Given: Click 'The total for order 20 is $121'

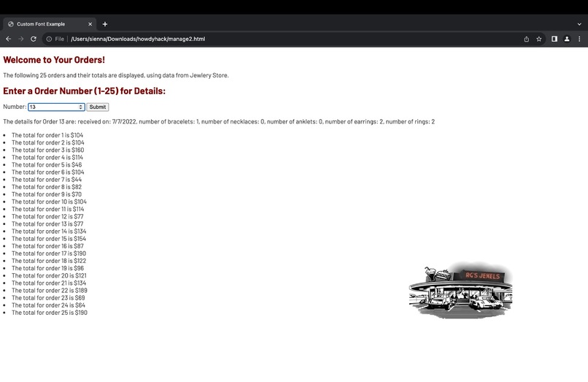Looking at the screenshot, I should 49,275.
